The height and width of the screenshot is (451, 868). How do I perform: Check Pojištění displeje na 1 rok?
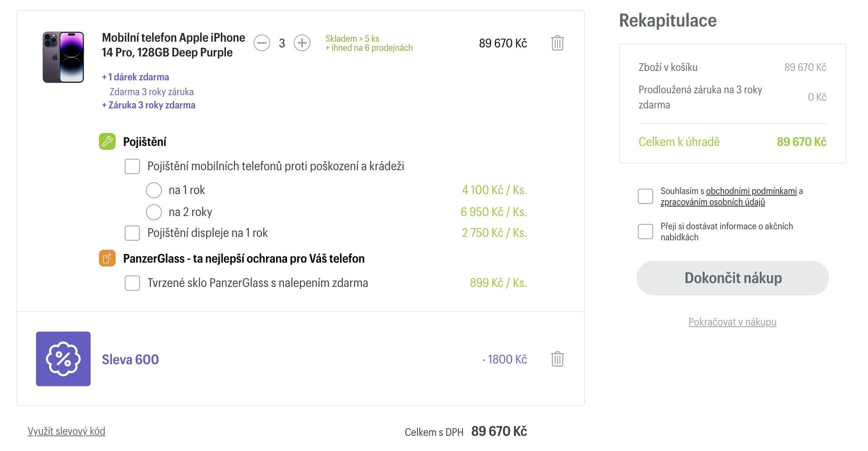(x=132, y=233)
